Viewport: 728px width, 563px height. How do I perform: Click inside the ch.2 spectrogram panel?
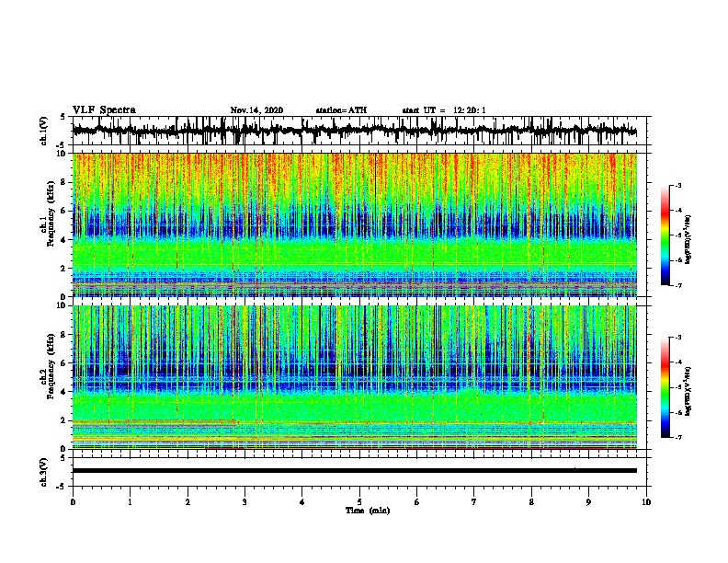click(x=354, y=377)
